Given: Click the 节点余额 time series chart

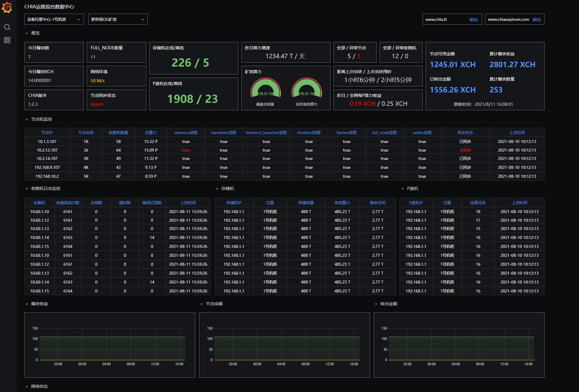Looking at the screenshot, I should [x=284, y=345].
